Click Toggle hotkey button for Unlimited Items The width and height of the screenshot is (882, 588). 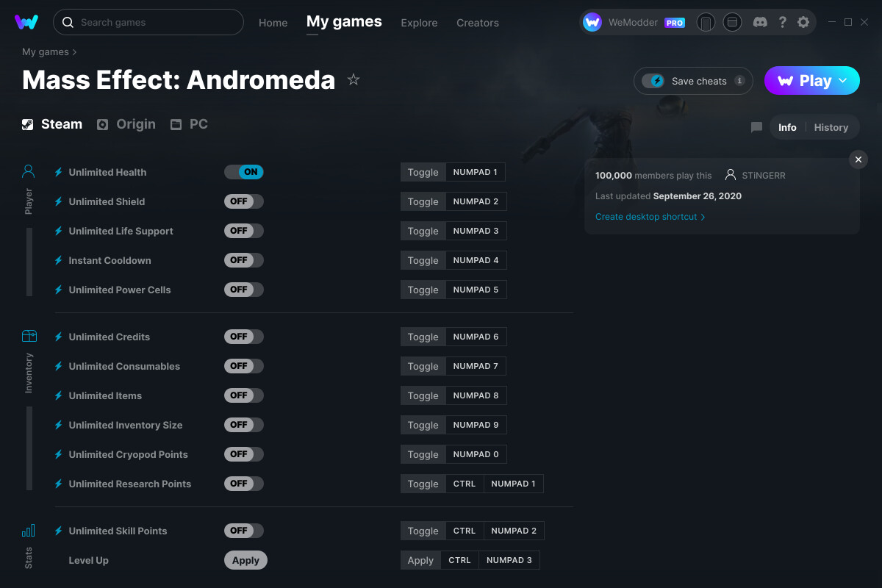click(423, 395)
